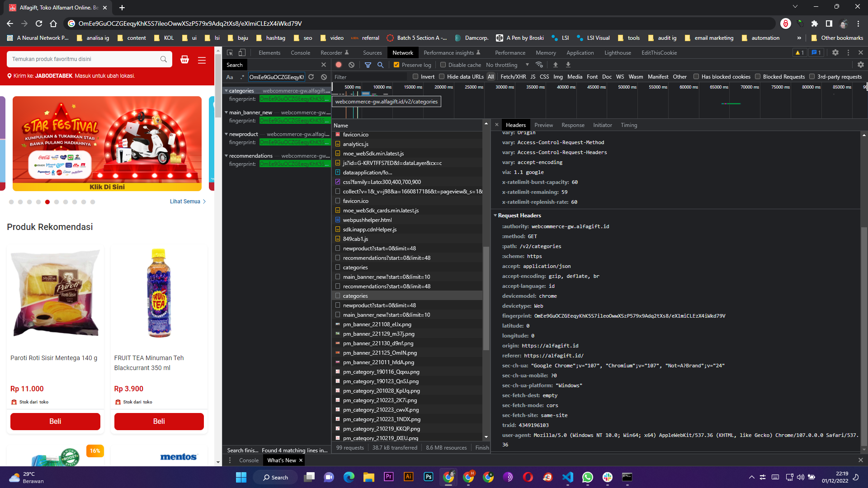Image resolution: width=868 pixels, height=488 pixels.
Task: Check the Invert filter checkbox
Action: (415, 77)
